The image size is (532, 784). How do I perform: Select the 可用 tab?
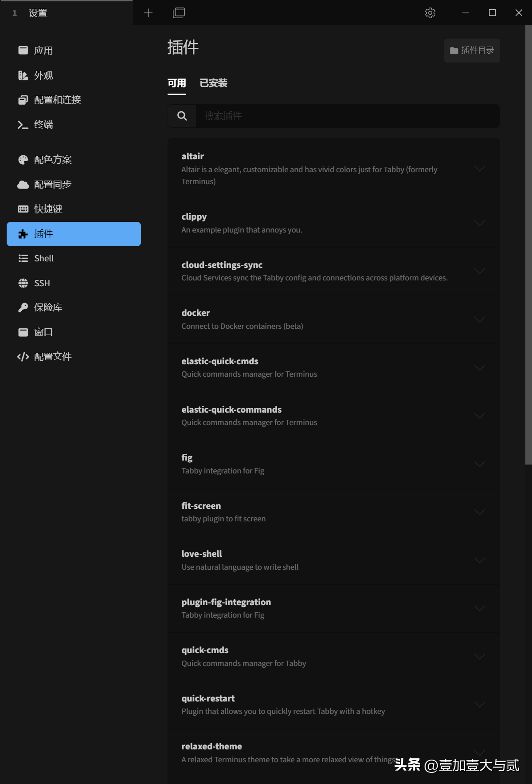[x=176, y=83]
